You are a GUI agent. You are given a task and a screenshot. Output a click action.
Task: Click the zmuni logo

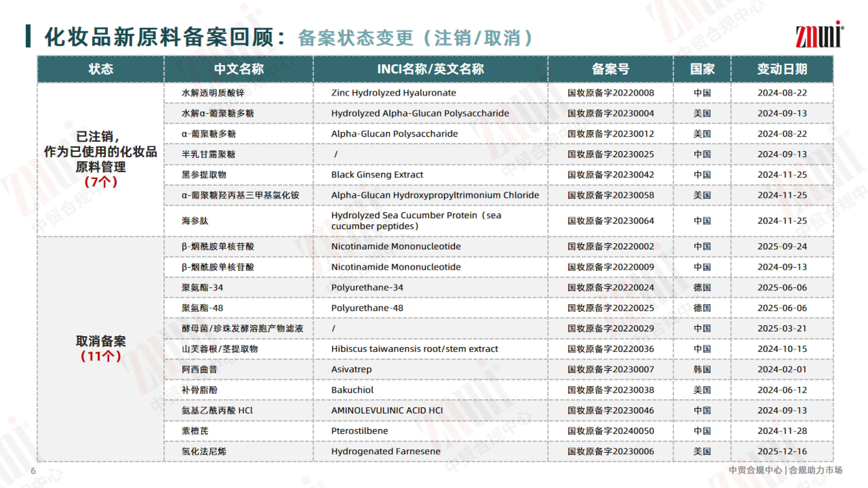(819, 35)
